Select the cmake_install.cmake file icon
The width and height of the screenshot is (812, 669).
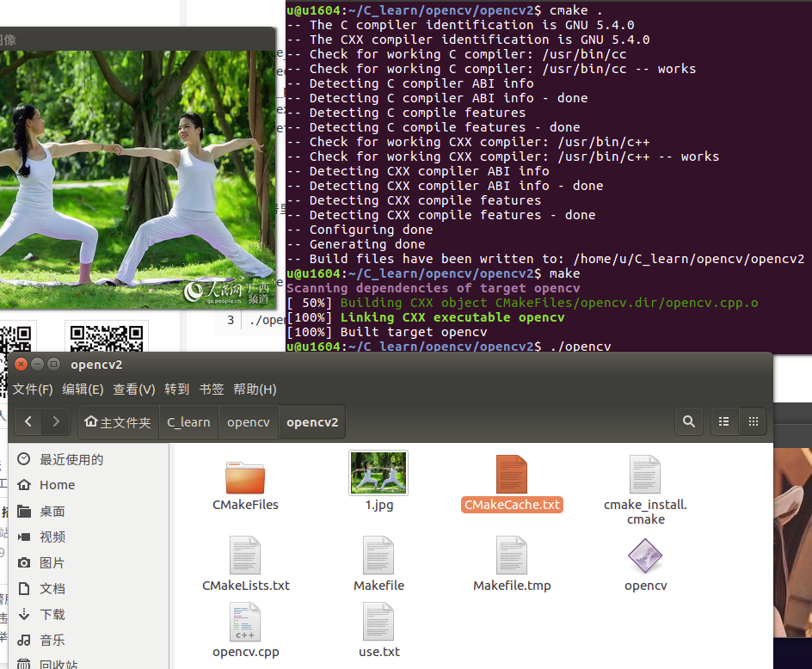pos(645,475)
